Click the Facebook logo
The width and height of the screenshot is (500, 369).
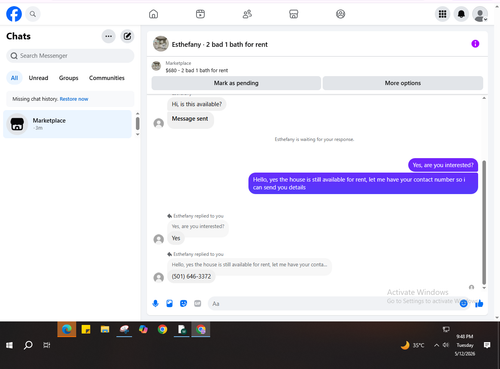14,14
